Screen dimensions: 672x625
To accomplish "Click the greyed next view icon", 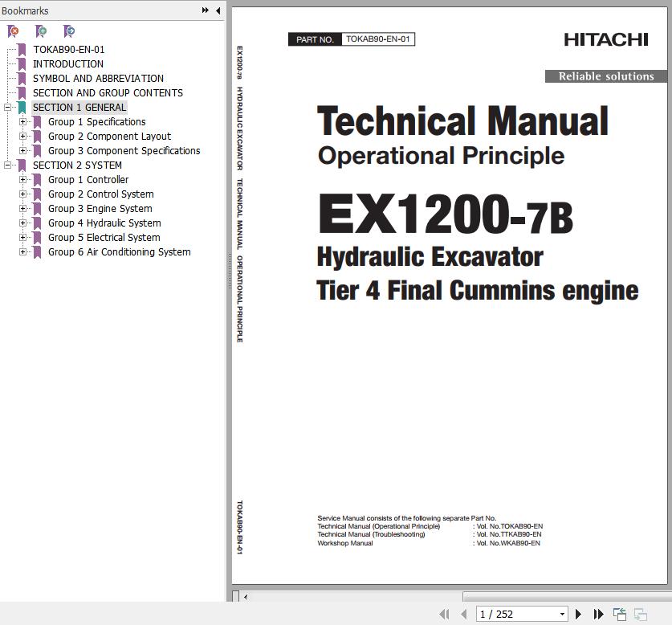I will pos(641,615).
